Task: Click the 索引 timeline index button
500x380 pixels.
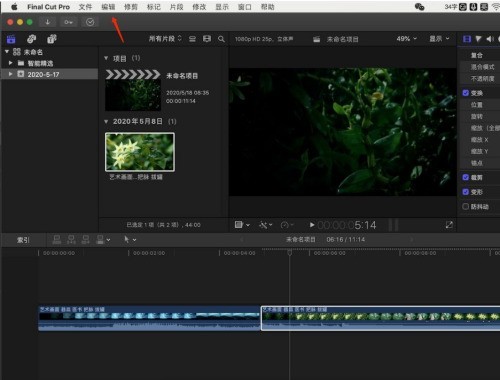Action: [23, 240]
